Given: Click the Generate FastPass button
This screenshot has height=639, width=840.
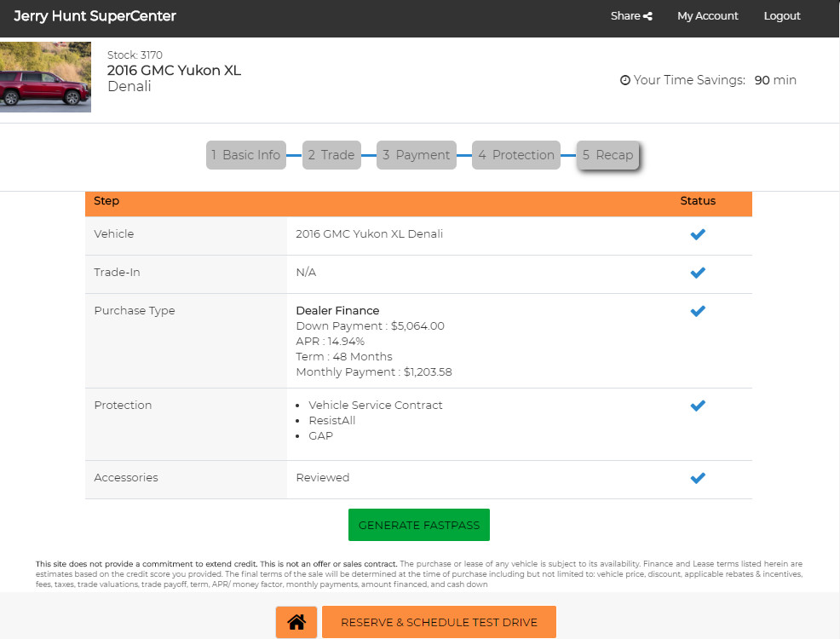Looking at the screenshot, I should pos(419,525).
